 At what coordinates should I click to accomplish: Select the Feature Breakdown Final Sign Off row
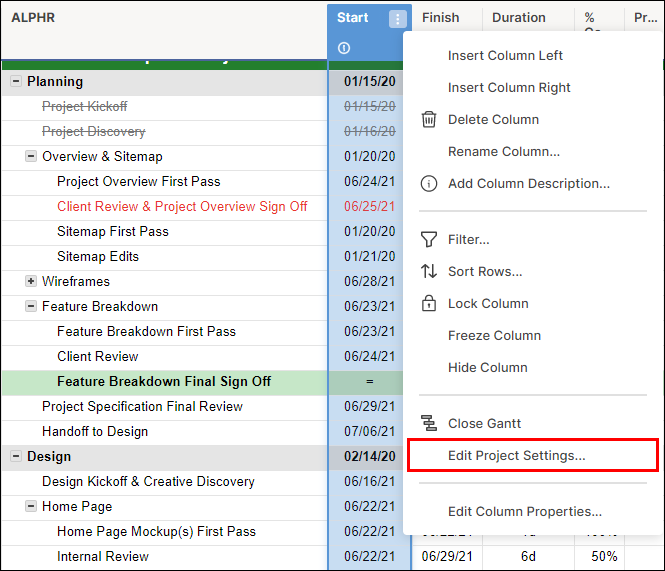click(164, 382)
